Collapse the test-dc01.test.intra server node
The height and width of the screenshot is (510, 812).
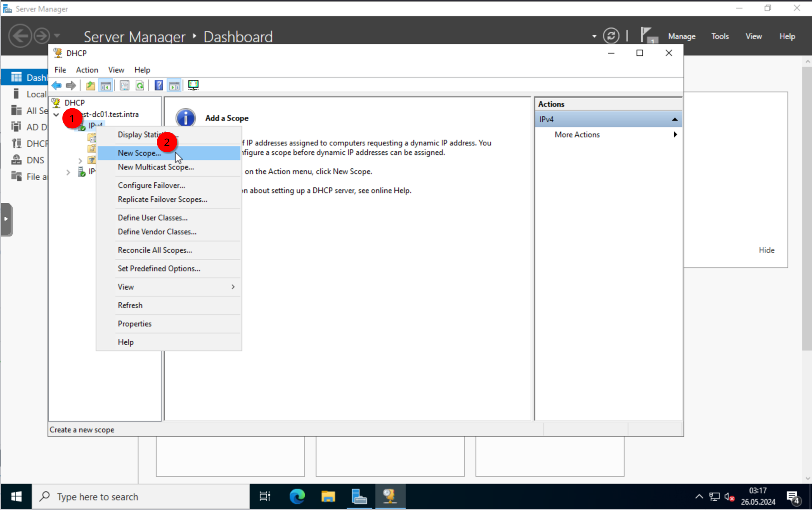pyautogui.click(x=56, y=115)
